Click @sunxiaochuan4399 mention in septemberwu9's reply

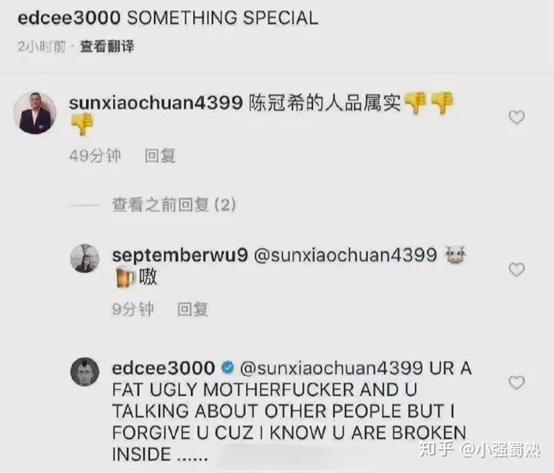point(346,255)
